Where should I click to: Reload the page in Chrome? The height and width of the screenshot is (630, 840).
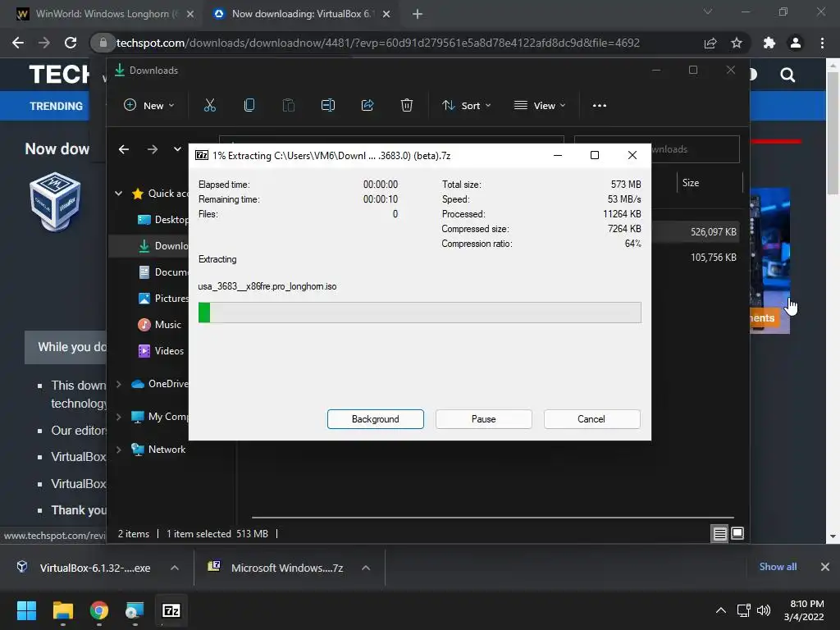71,43
